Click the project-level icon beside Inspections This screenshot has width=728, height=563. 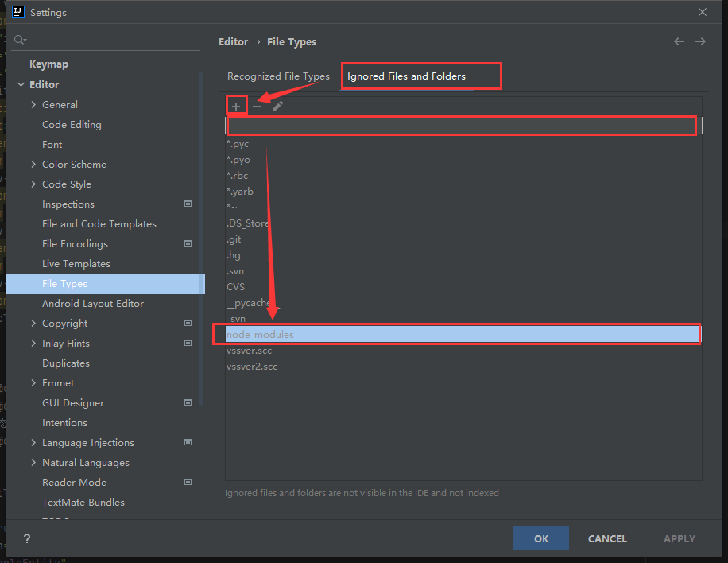(188, 204)
